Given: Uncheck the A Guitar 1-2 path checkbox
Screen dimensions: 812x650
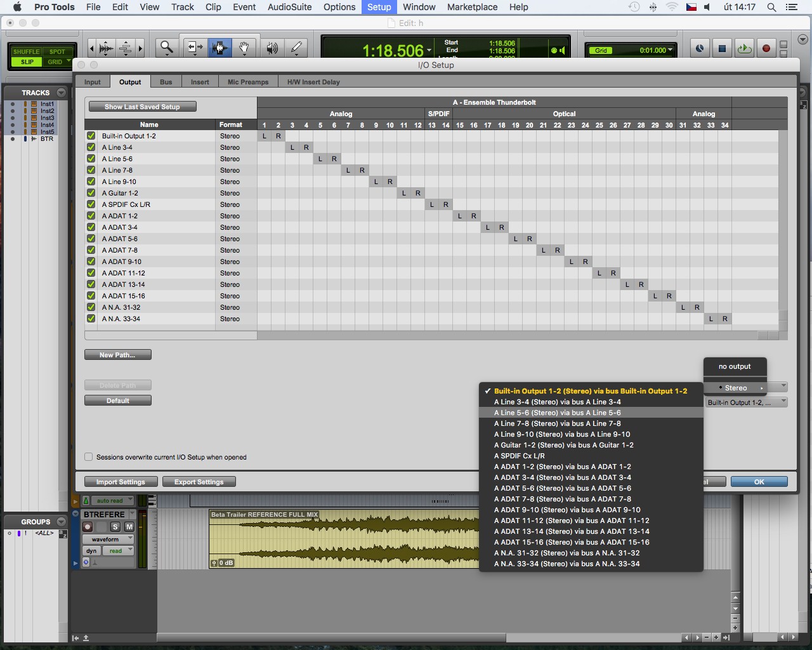Looking at the screenshot, I should [91, 193].
